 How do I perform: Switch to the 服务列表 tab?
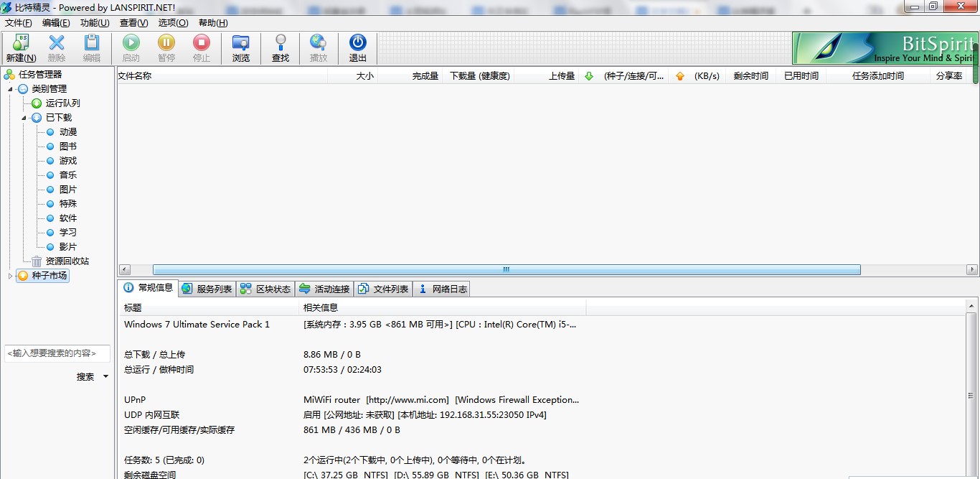click(x=207, y=289)
